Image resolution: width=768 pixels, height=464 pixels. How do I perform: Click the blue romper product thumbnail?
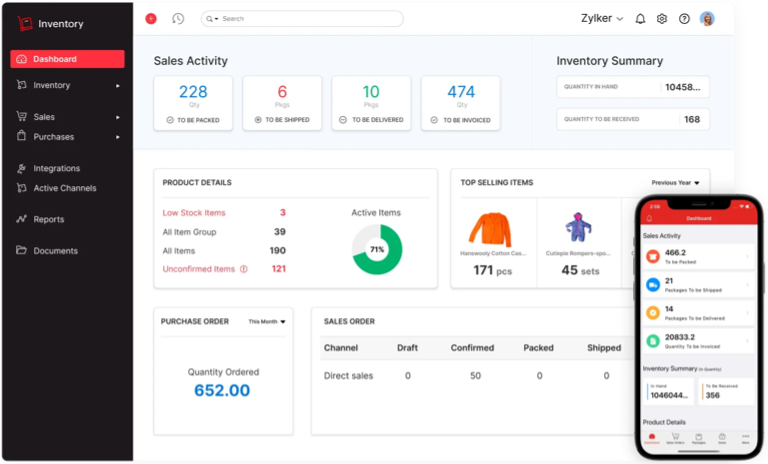578,227
